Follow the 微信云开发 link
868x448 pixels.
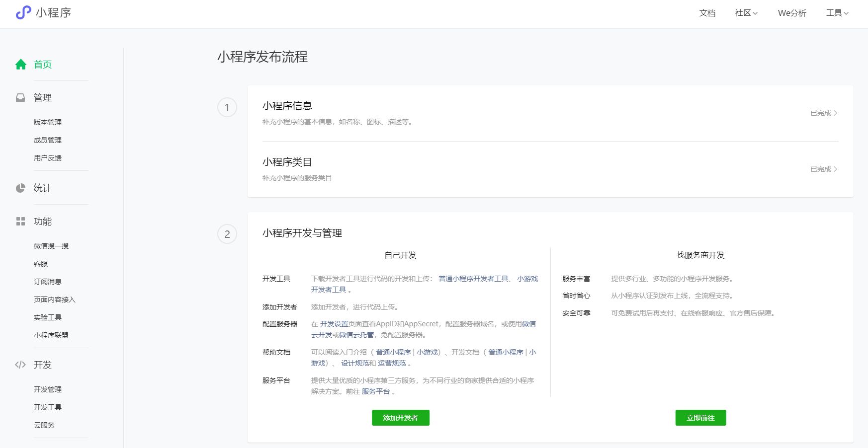[529, 324]
